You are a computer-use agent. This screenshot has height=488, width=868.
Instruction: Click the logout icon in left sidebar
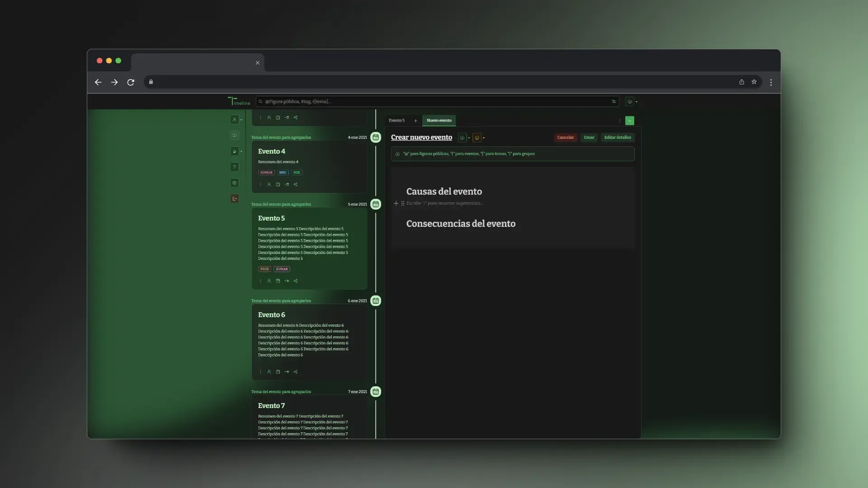coord(234,199)
